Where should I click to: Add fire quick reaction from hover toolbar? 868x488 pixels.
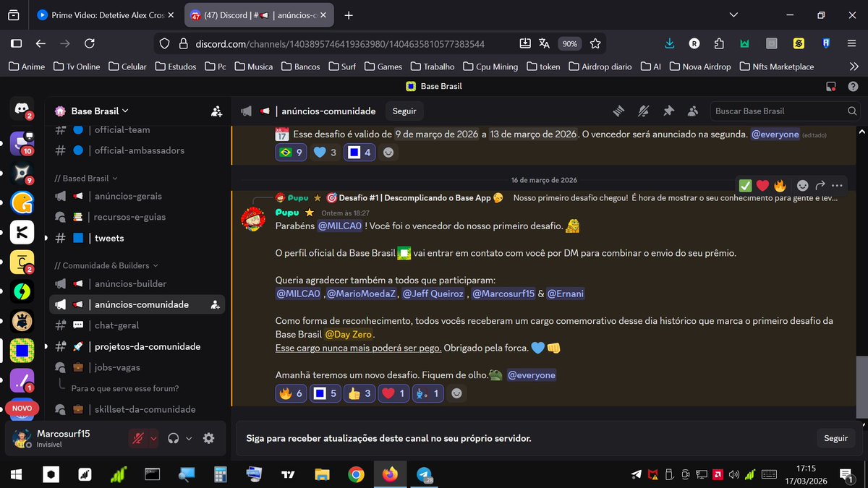pos(780,185)
